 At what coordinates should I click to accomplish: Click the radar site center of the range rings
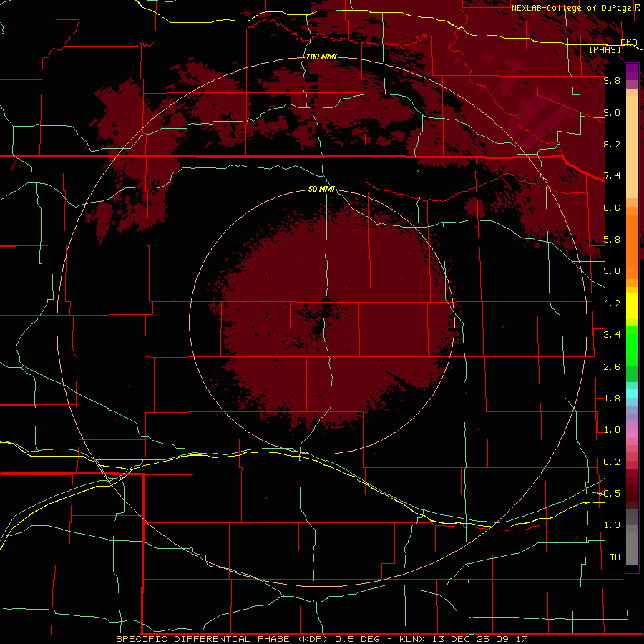click(x=321, y=321)
